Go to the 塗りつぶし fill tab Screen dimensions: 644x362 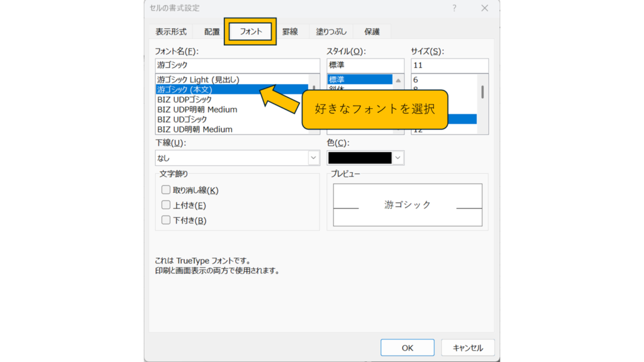[330, 31]
